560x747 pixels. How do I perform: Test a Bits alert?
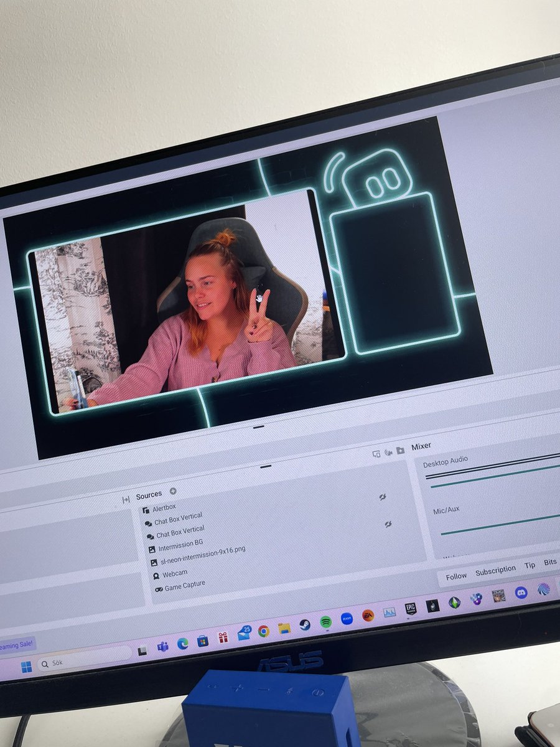click(550, 562)
